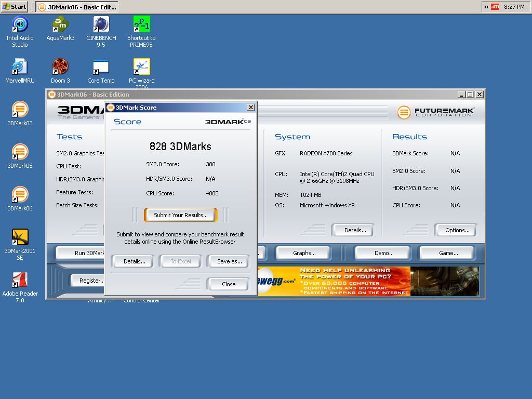Click Run 3DMark button
The image size is (532, 399).
coord(81,253)
